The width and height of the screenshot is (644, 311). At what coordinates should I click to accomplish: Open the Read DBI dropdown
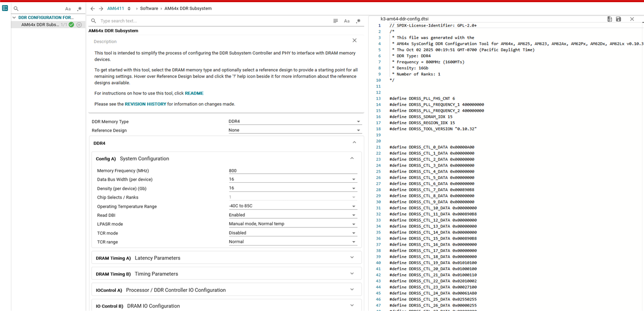pos(292,215)
